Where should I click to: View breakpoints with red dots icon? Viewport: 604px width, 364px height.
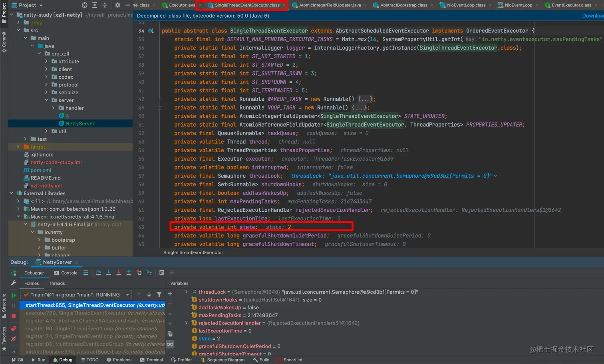click(x=14, y=328)
